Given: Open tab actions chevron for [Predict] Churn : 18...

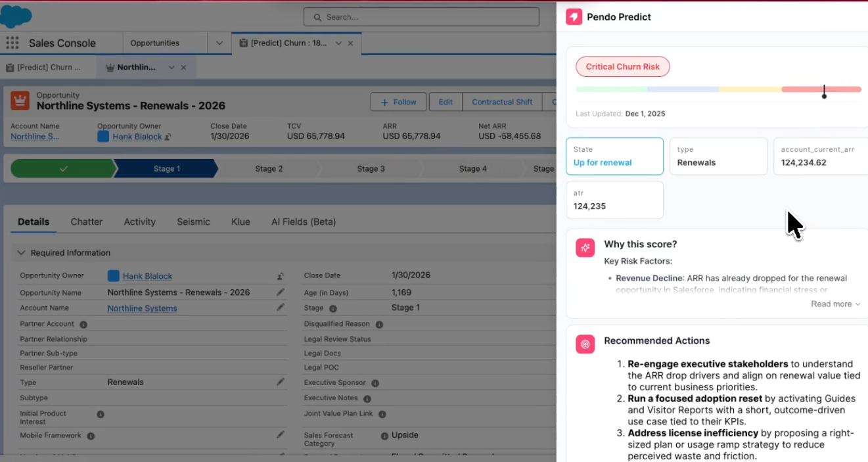Looking at the screenshot, I should (338, 43).
